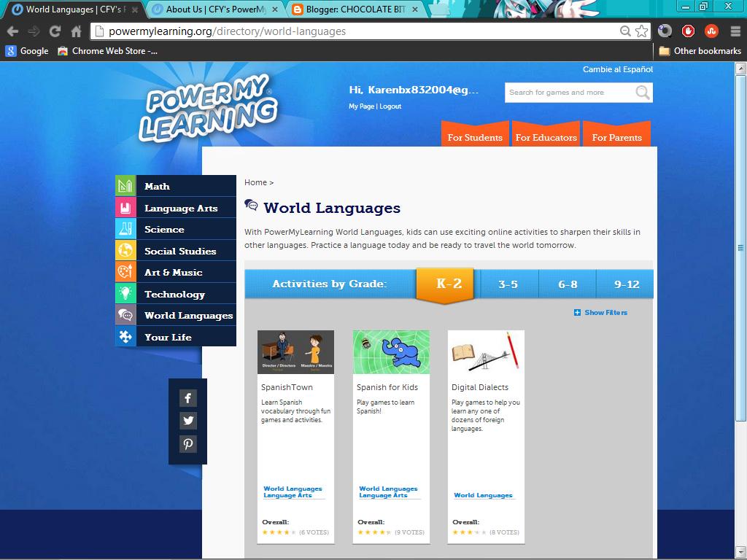Click the gray camera-lens extension icon

(665, 31)
